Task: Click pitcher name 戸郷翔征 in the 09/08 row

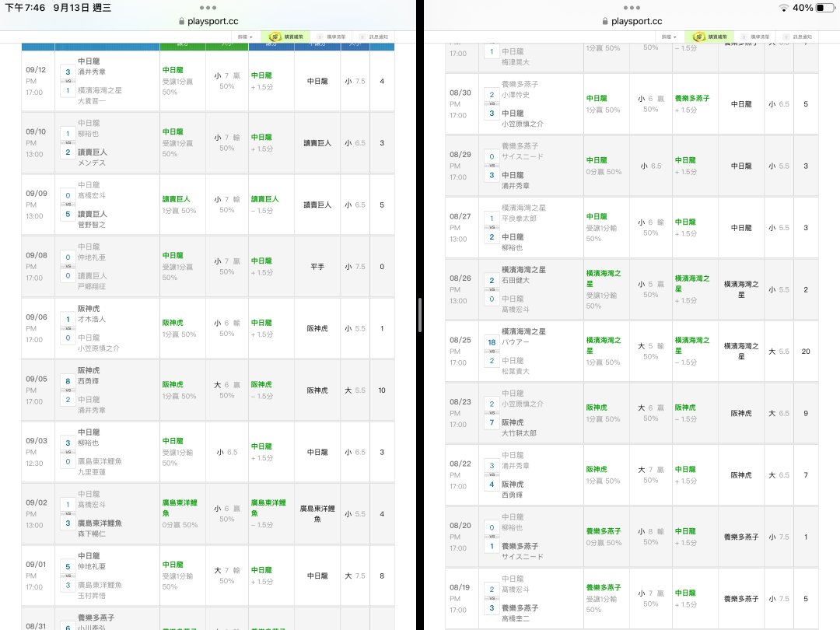Action: point(92,286)
